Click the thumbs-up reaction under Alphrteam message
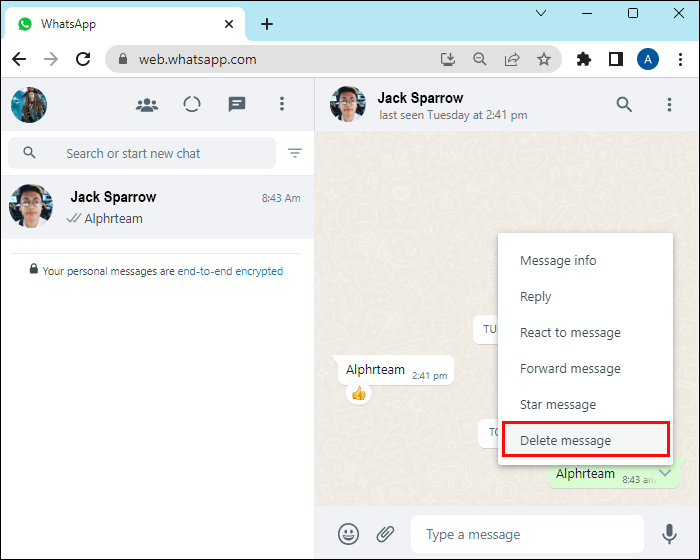The width and height of the screenshot is (700, 560). click(x=358, y=393)
